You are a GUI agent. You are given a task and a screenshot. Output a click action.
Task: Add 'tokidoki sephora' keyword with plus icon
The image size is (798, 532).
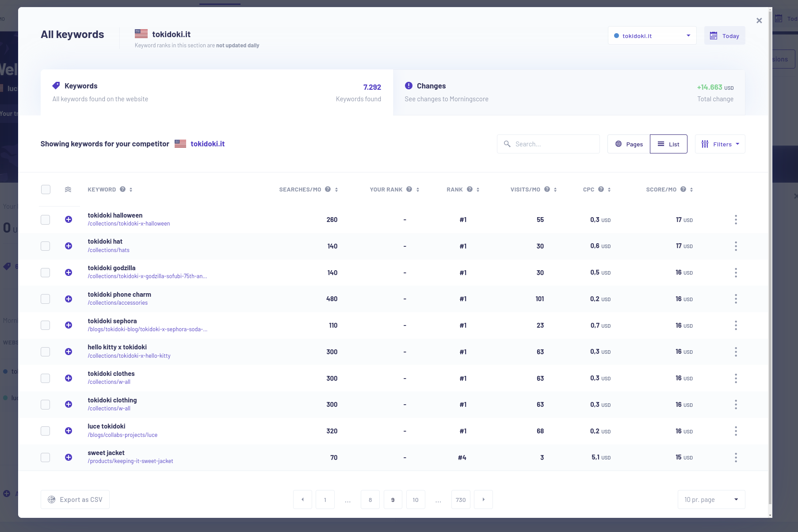69,325
